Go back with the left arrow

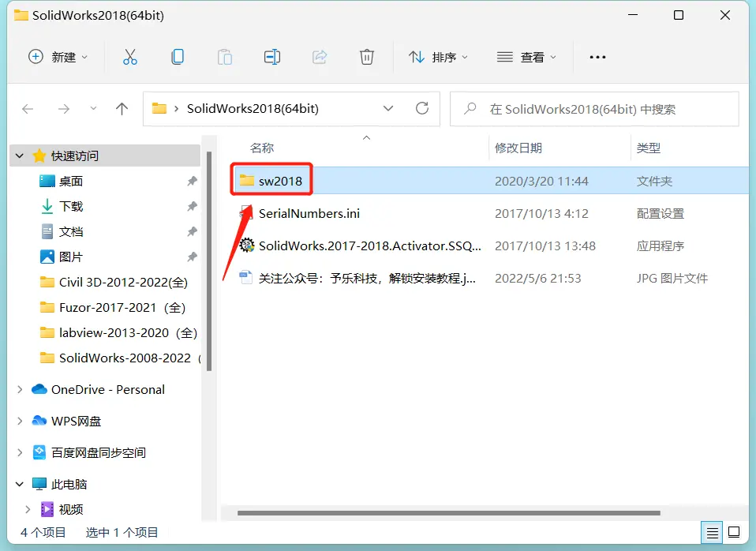28,109
